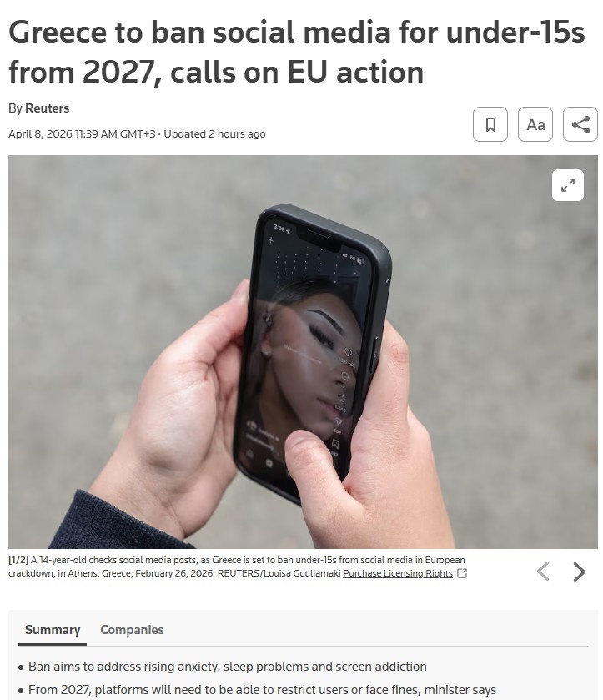Viewport: 603px width, 700px height.
Task: Click the [1/2] image counter
Action: tap(18, 560)
